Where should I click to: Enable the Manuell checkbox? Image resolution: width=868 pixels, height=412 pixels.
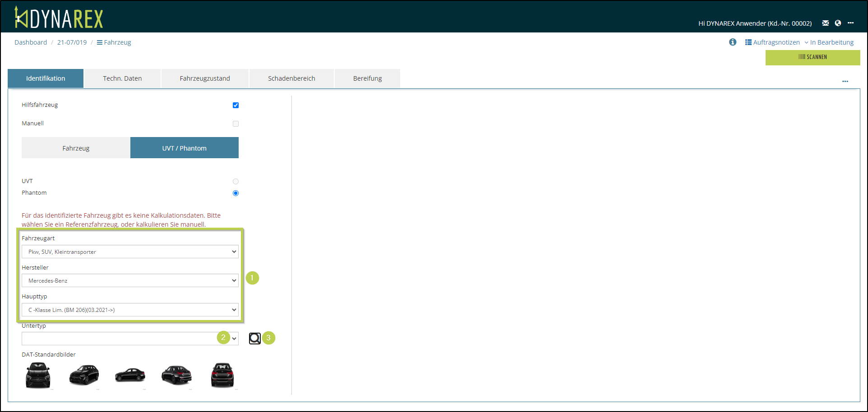tap(235, 124)
